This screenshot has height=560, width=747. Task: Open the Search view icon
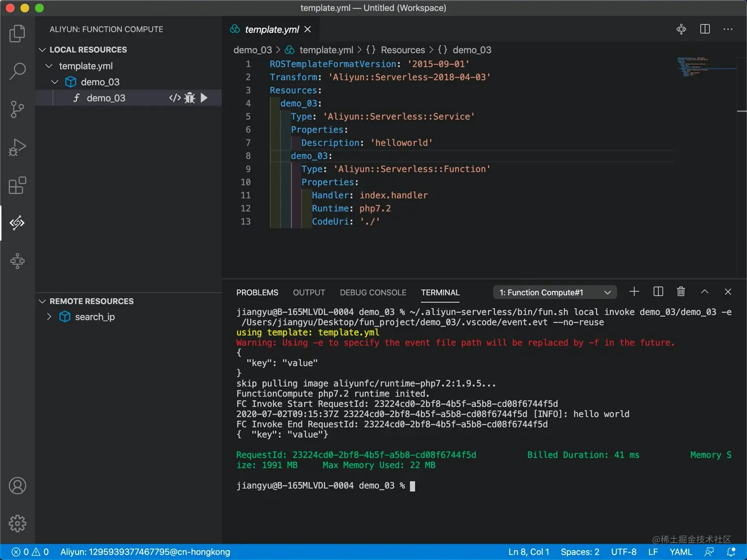(x=17, y=71)
